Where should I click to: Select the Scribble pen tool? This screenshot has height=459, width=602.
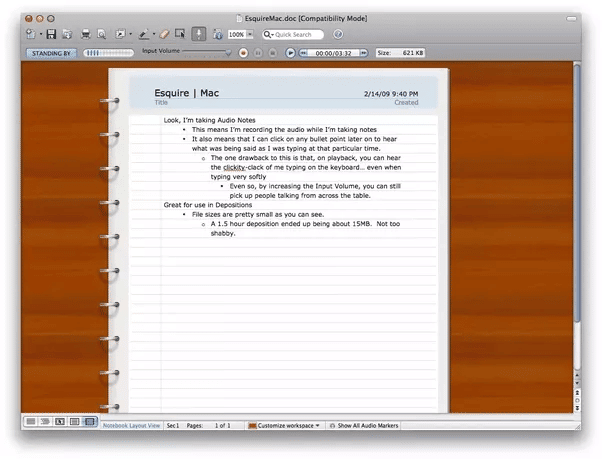pos(144,34)
